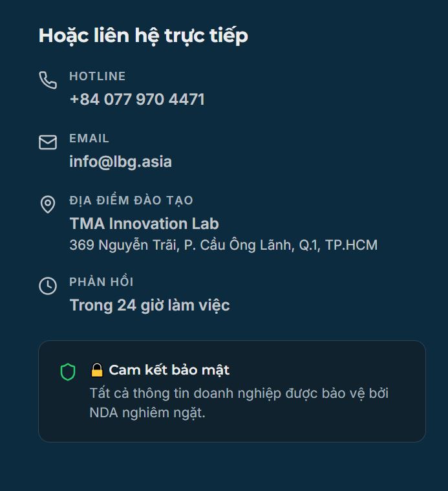
Task: Click the clock icon beside Phản hồi
Action: [48, 286]
